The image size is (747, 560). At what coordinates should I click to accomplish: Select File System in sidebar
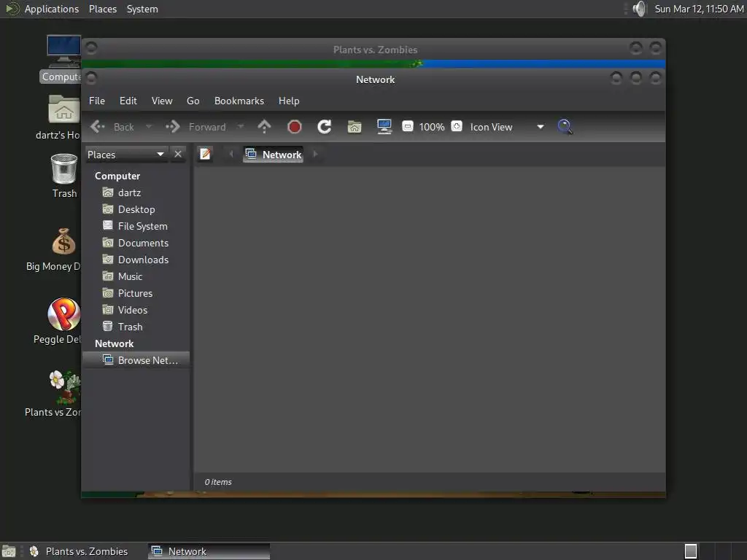pyautogui.click(x=136, y=226)
